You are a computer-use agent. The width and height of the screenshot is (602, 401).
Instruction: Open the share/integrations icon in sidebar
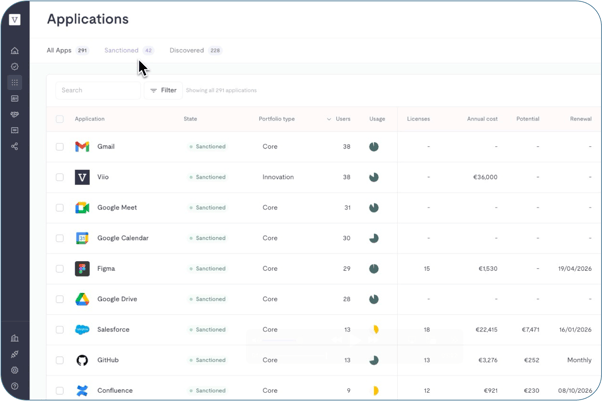click(15, 147)
